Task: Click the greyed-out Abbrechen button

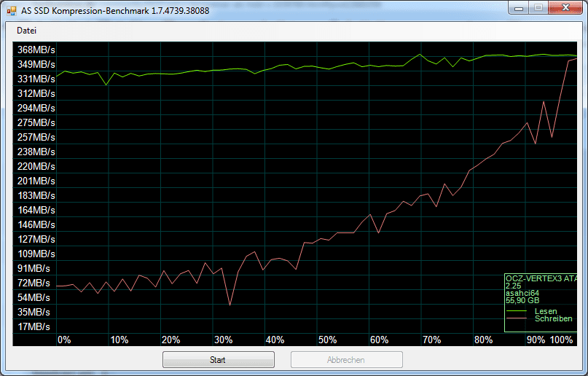Action: pyautogui.click(x=347, y=360)
